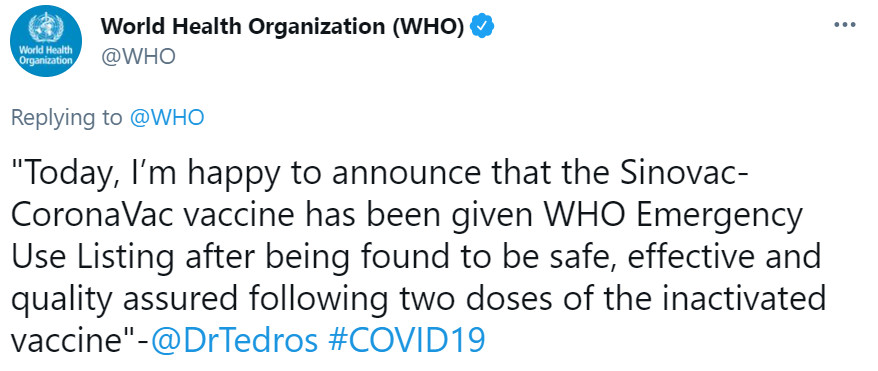Open the World Health Organization (WHO) display name
This screenshot has height=371, width=878.
[282, 26]
